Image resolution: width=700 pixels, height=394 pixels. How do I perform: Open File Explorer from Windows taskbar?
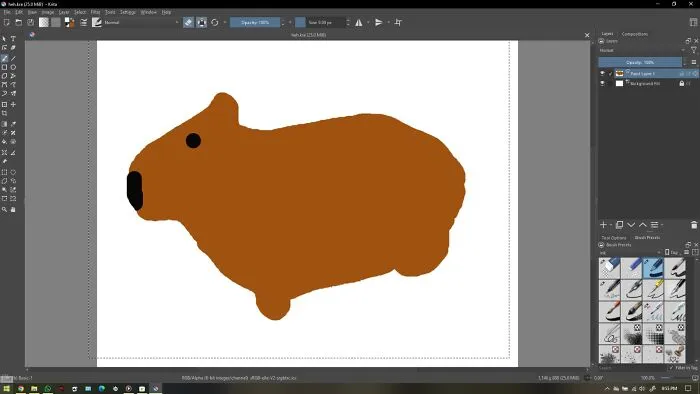(34, 389)
